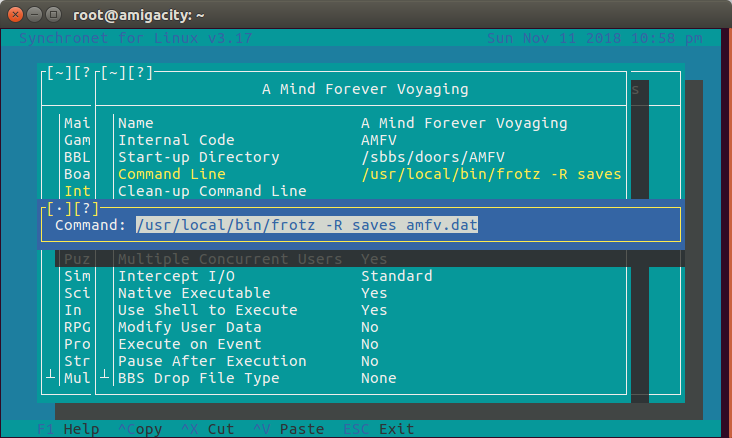732x438 pixels.
Task: Select the 'Str' entry in background list
Action: click(77, 361)
